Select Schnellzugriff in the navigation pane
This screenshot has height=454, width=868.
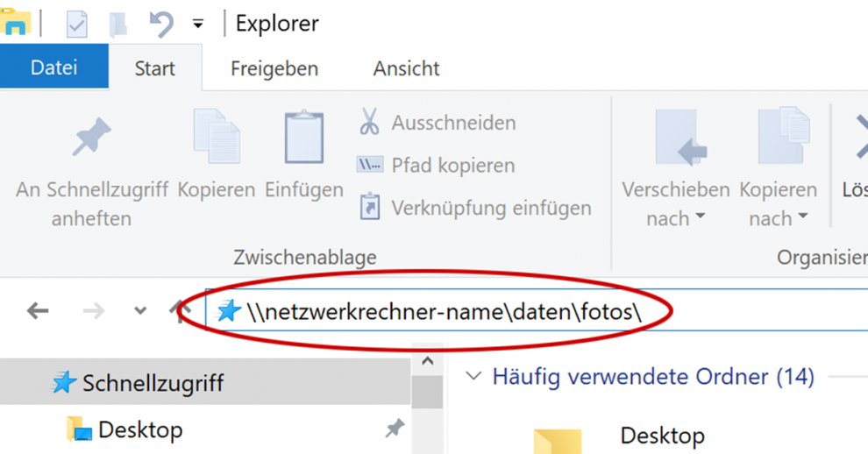coord(153,383)
